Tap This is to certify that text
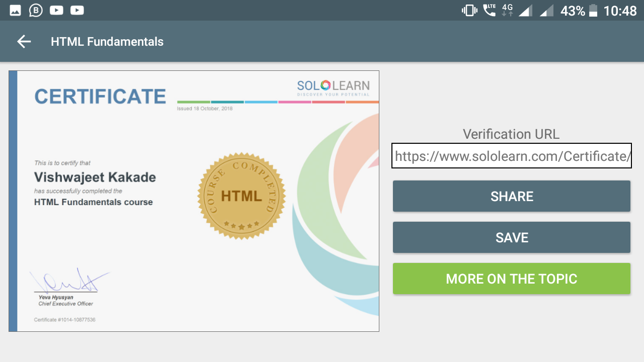Screen dimensions: 644x362 62,163
